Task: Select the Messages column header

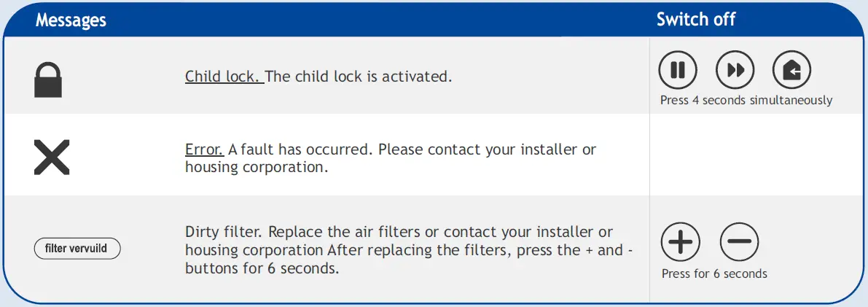Action: 71,20
